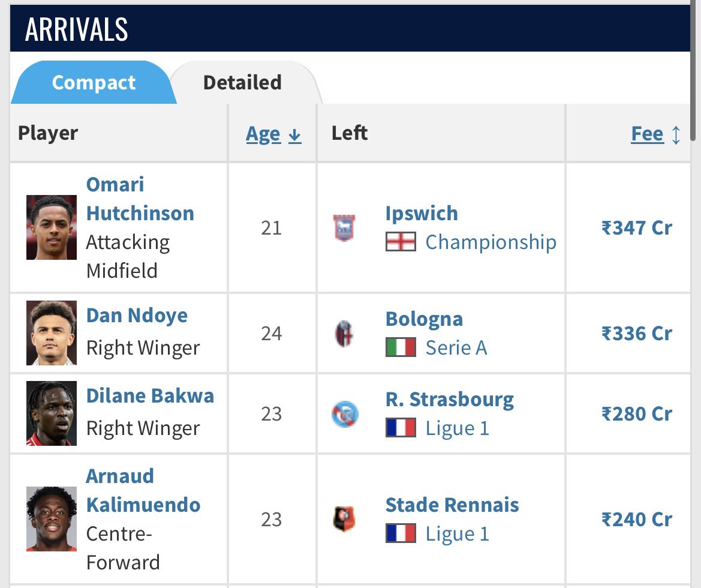Click the Ipswich club crest icon
The height and width of the screenshot is (588, 701).
point(344,228)
